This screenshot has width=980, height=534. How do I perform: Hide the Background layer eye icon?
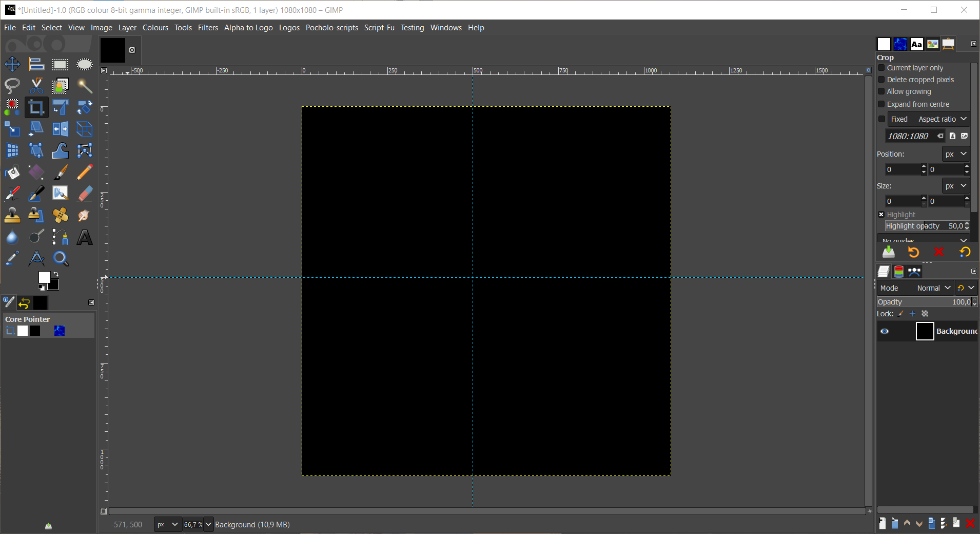click(885, 331)
